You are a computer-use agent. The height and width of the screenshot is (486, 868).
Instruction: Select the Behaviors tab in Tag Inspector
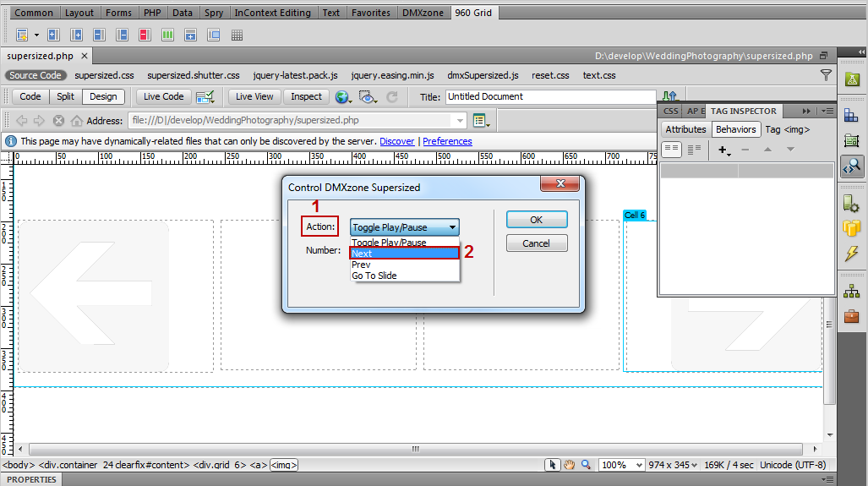[735, 129]
